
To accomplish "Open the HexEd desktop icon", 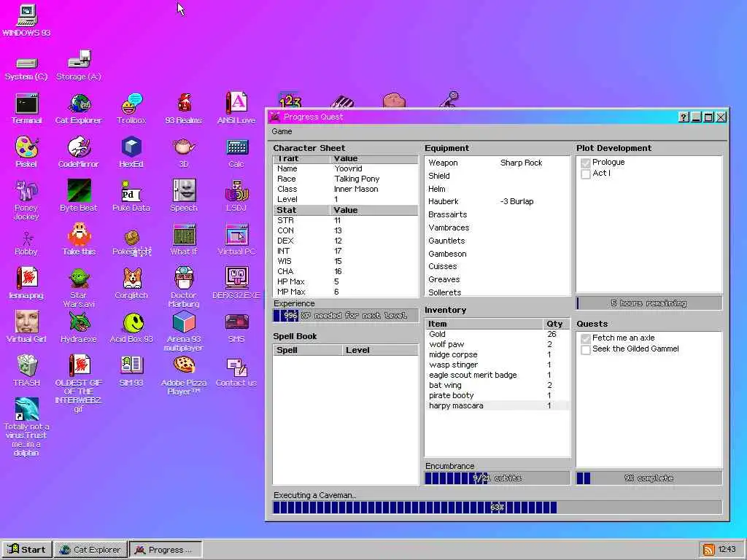I will tap(131, 152).
